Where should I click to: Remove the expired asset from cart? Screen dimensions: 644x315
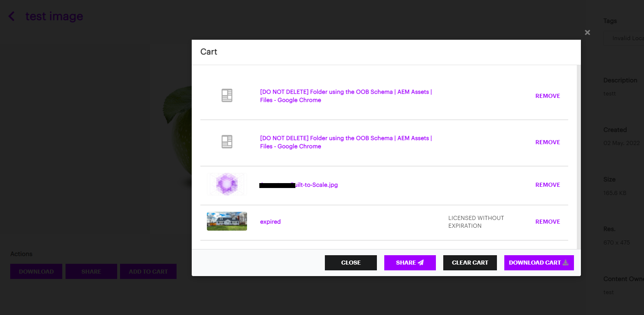coord(547,222)
